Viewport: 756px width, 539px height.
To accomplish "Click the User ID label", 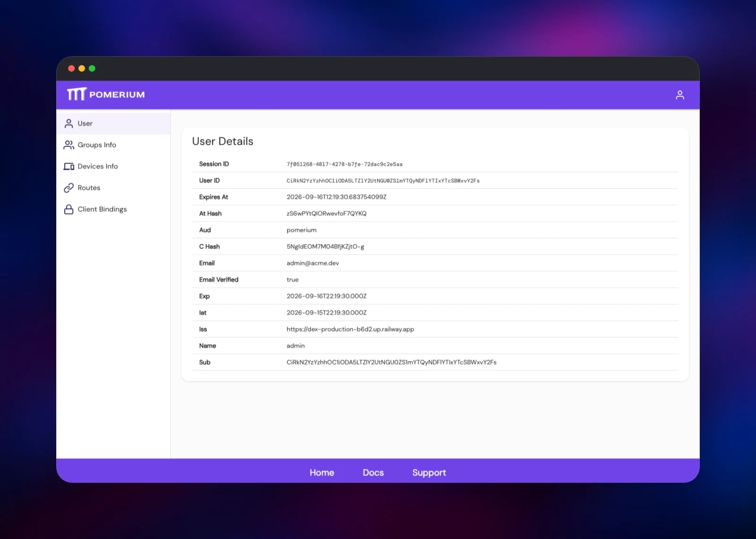I will (x=209, y=180).
